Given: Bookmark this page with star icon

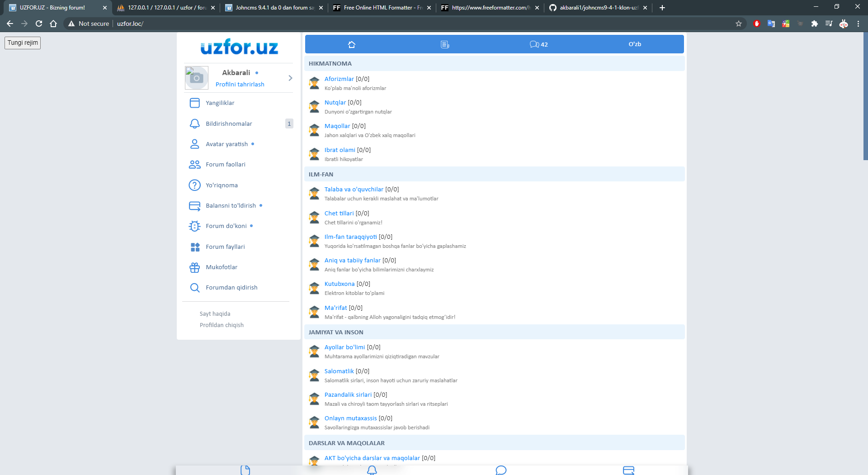Looking at the screenshot, I should pos(739,24).
